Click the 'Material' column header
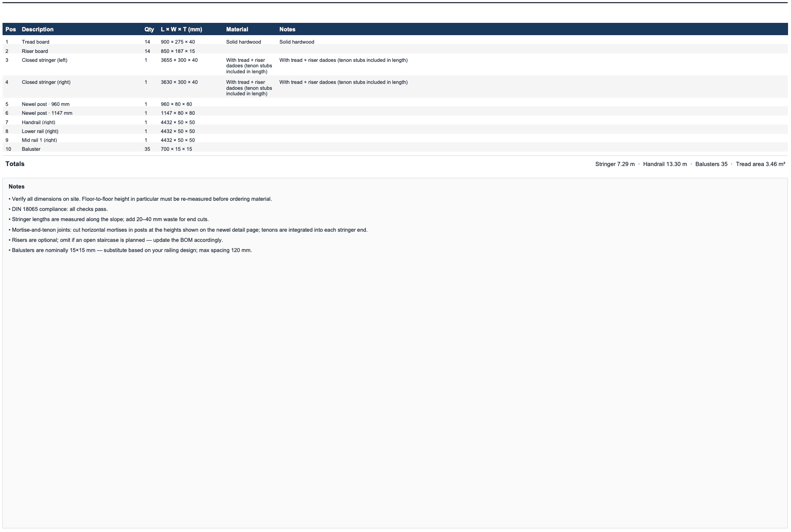The width and height of the screenshot is (791, 532). [237, 29]
